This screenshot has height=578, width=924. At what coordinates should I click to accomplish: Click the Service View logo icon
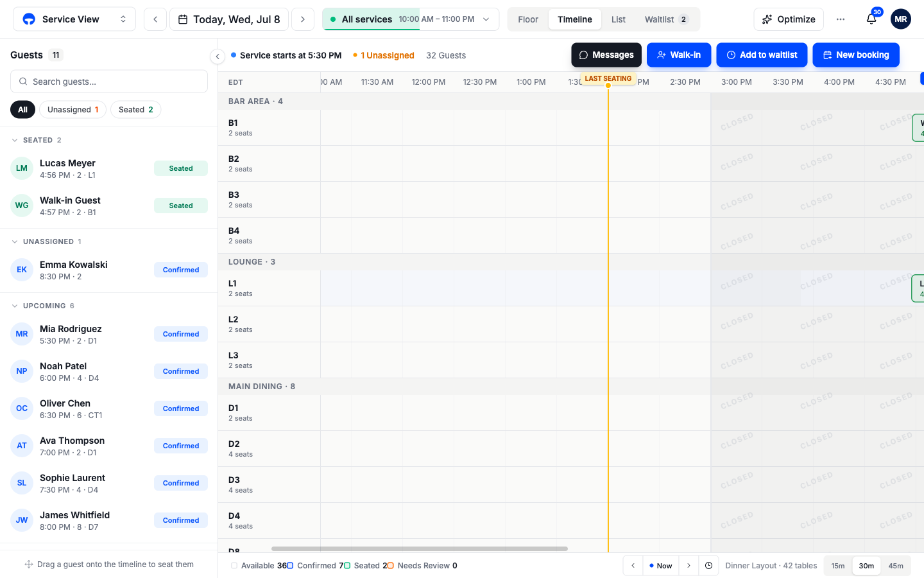pos(29,19)
